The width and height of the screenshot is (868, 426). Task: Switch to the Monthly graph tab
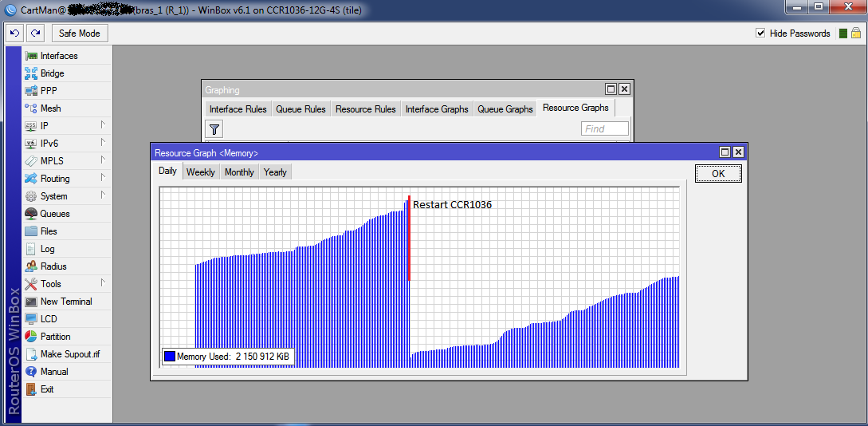tap(240, 172)
